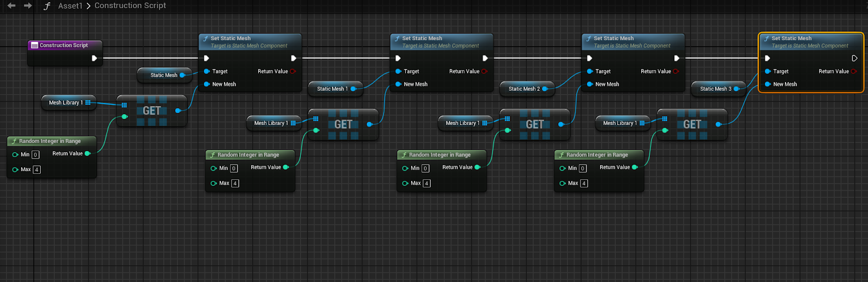
Task: Select the rightmost GET array node
Action: tap(692, 124)
